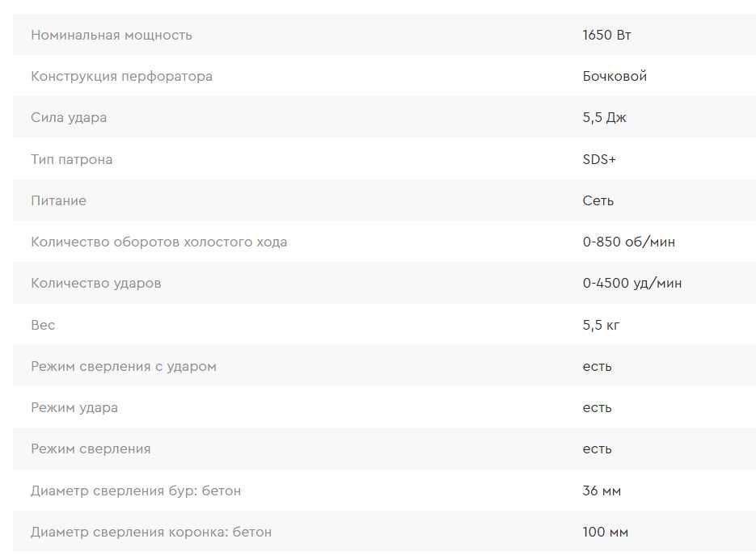This screenshot has height=560, width=756.
Task: Click the "Конструкция перфоратора" row label
Action: pyautogui.click(x=121, y=76)
